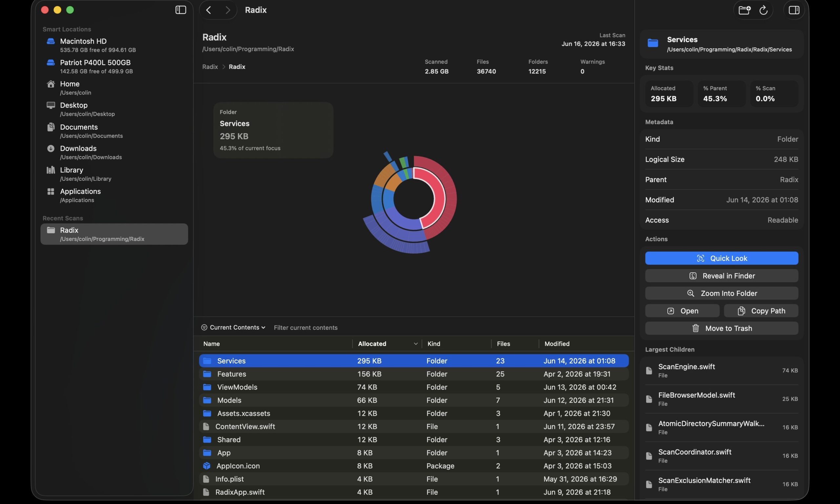
Task: Click Zoom Into Folder
Action: [722, 293]
